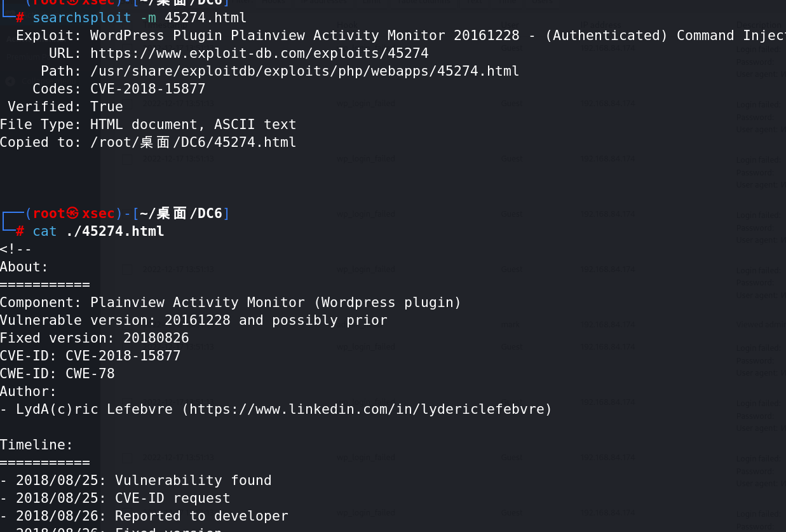786x532 pixels.
Task: Click the Timeline: heading
Action: click(37, 445)
